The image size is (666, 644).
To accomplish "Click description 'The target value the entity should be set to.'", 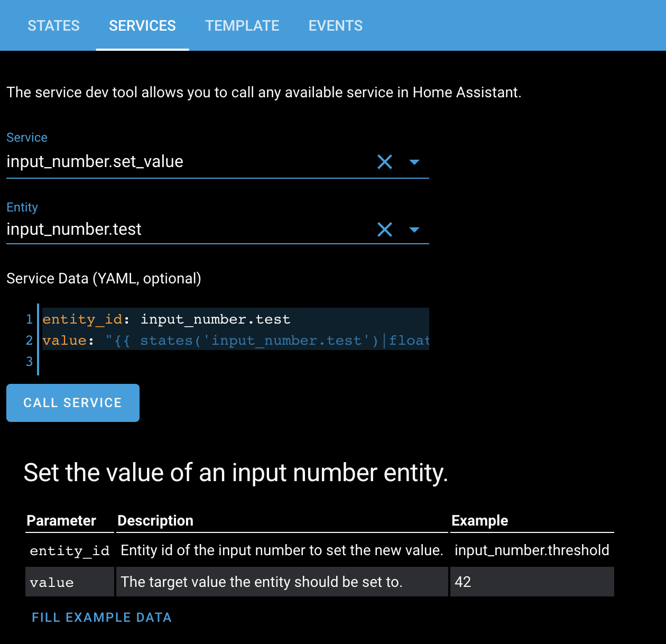I will pos(262,582).
